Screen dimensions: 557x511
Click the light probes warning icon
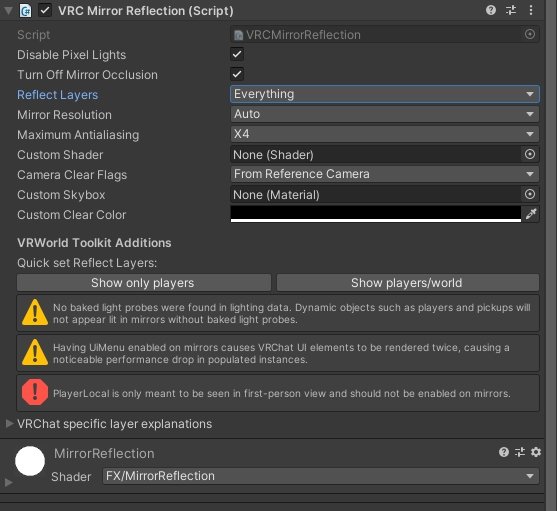(x=35, y=313)
